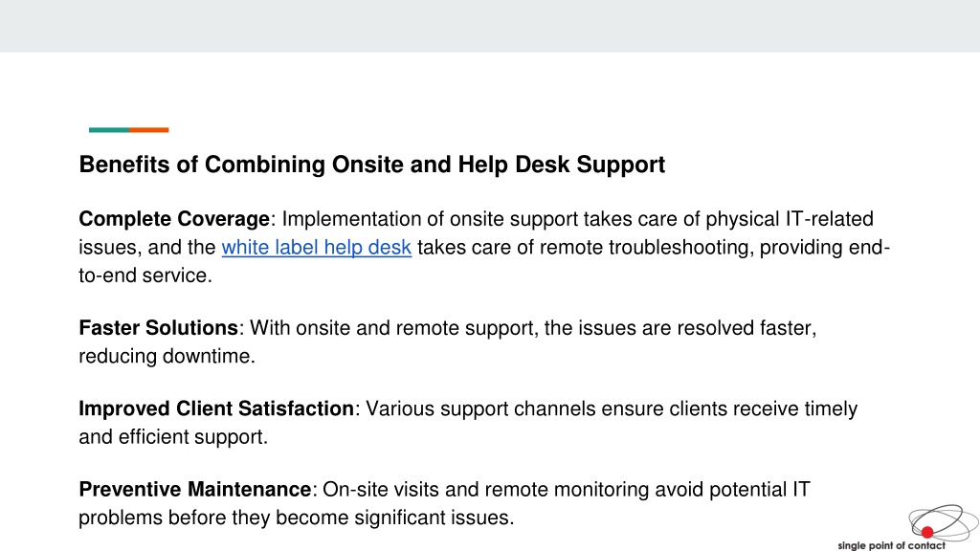Click the single point of contact logo graphic
Viewport: 980px width, 551px height.
943,522
